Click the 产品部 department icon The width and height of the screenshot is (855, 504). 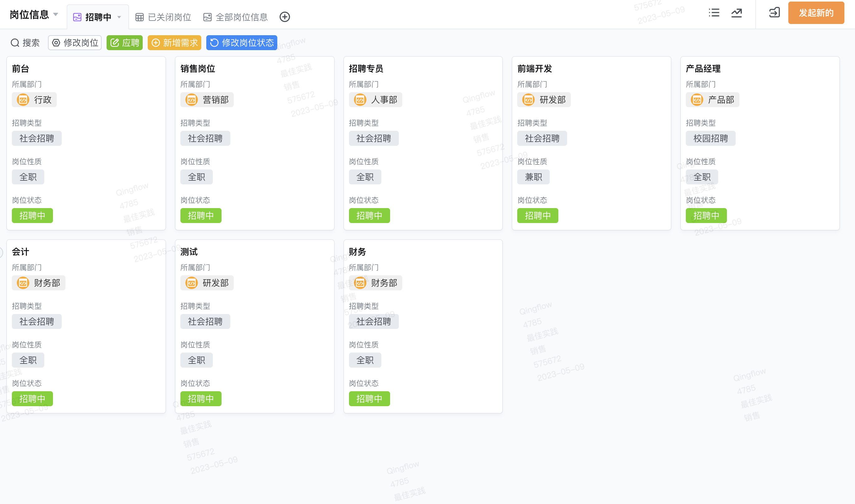(697, 100)
